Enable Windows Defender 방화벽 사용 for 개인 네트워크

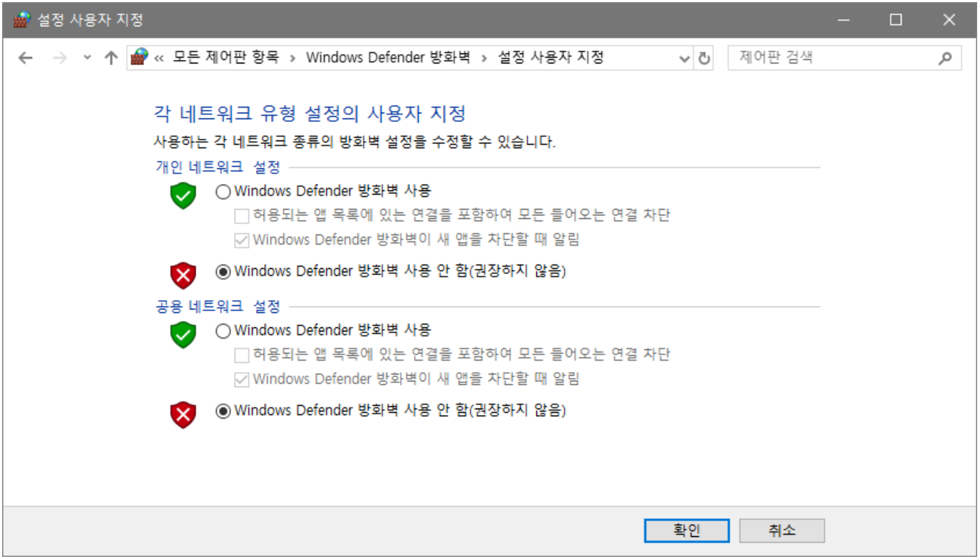click(223, 191)
